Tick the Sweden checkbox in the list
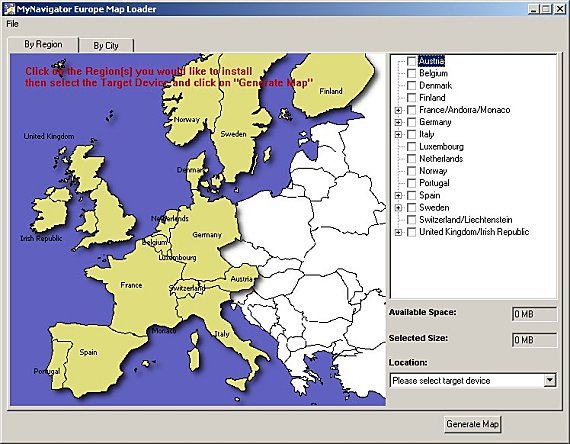Screen dimensions: 570x444 (x=411, y=208)
